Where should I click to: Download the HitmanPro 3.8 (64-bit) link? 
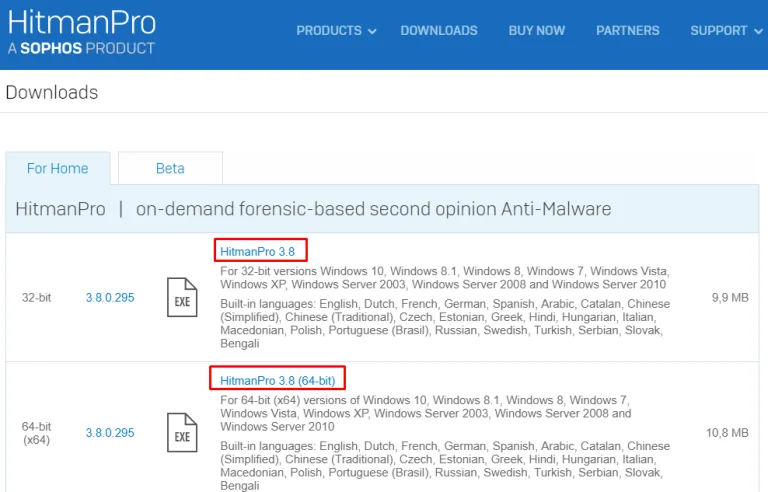(x=278, y=381)
